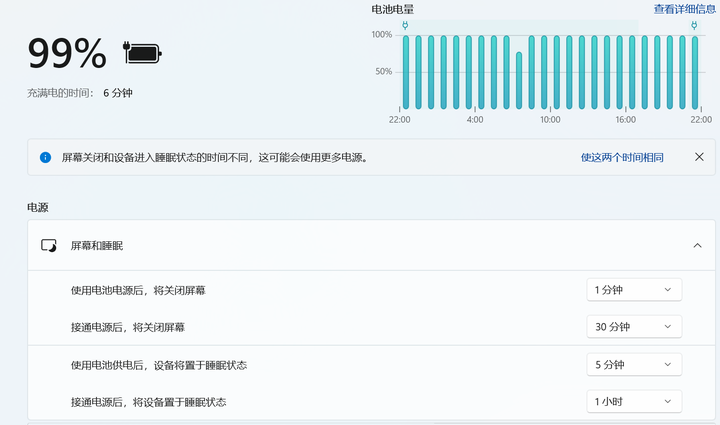
Task: Click the 接通电源后，将关闭屏幕 label
Action: [128, 327]
